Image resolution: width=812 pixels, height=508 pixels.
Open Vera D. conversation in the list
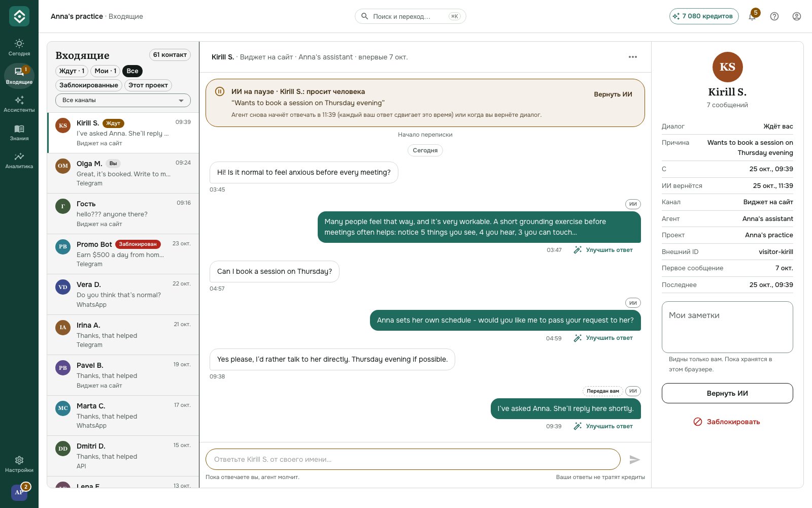click(x=123, y=294)
